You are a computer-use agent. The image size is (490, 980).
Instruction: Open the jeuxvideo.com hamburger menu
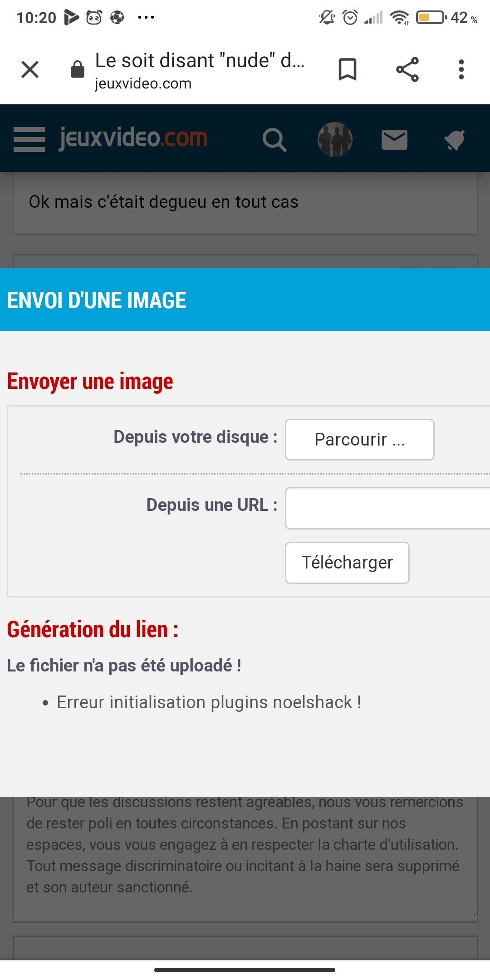(29, 139)
